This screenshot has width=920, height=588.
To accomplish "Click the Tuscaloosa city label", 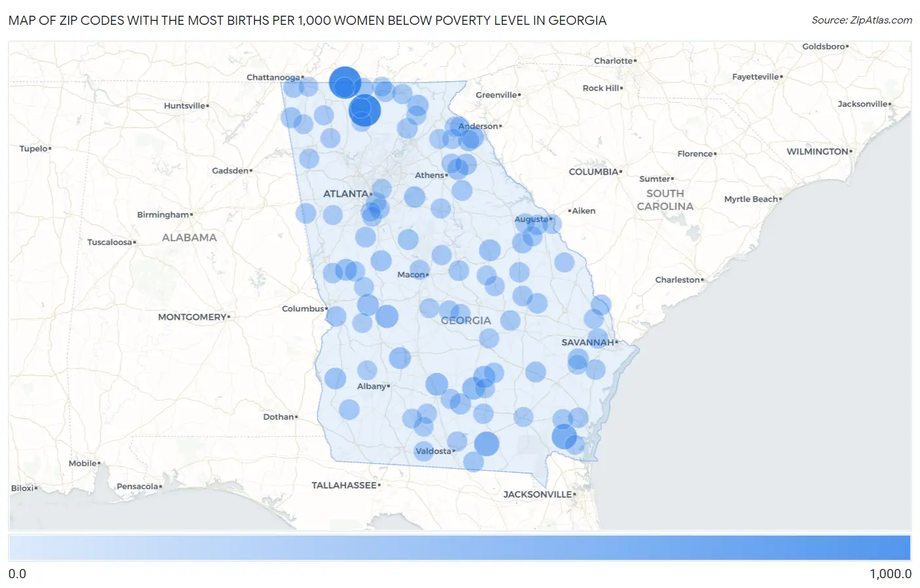I will click(x=110, y=243).
